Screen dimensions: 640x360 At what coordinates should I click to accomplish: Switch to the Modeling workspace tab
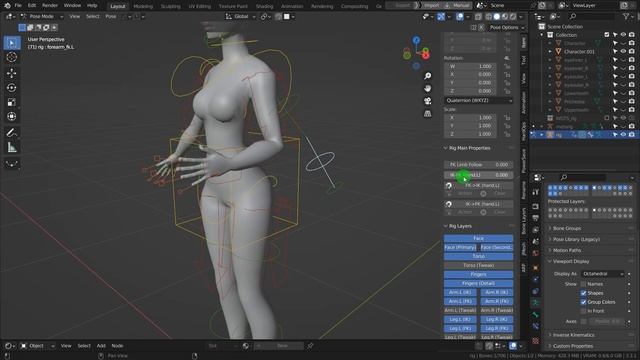click(x=143, y=6)
